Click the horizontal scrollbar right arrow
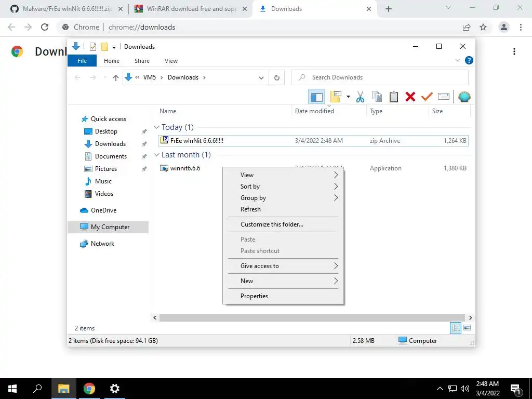The height and width of the screenshot is (399, 532). coord(470,317)
